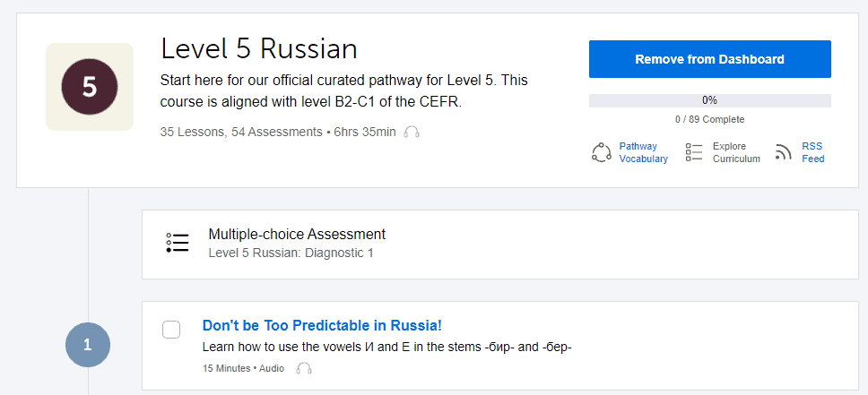Click the Pathway Vocabulary circular icon
The image size is (868, 395).
pyautogui.click(x=601, y=152)
